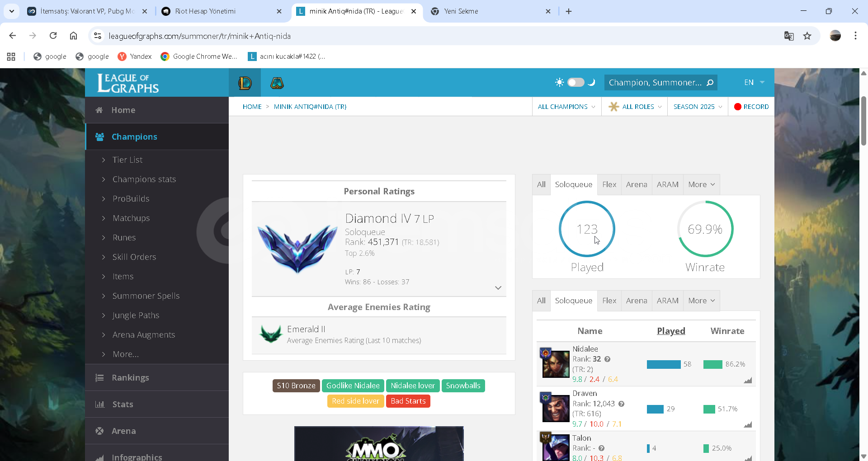View site information icon in address bar
Screen dimensions: 868x461
click(x=97, y=36)
